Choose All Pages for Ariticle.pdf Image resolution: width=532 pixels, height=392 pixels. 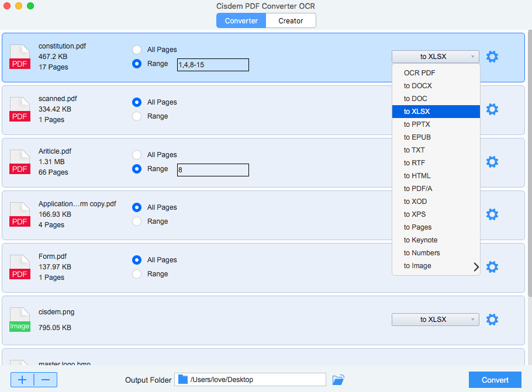tap(137, 155)
